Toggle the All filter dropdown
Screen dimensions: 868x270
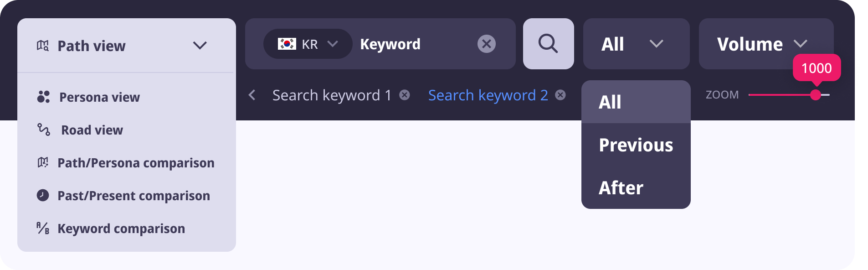(x=636, y=44)
